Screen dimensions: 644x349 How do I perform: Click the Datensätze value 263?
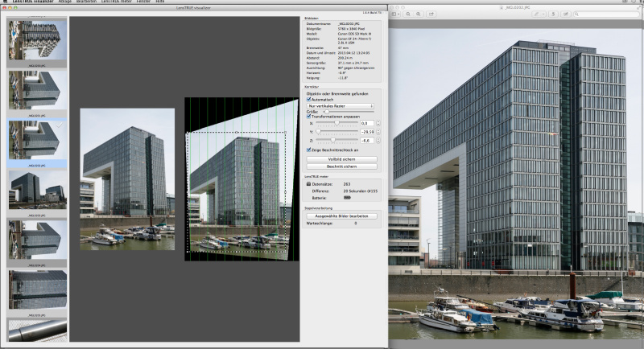click(347, 184)
